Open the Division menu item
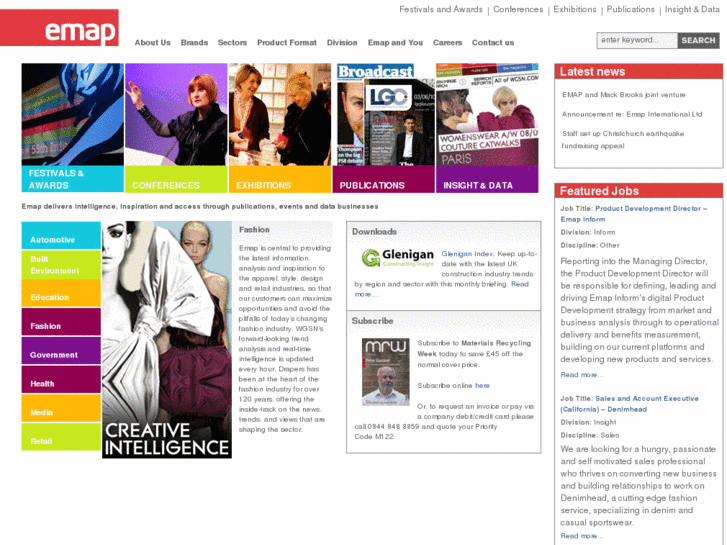Viewport: 727px width, 545px height. pos(342,43)
